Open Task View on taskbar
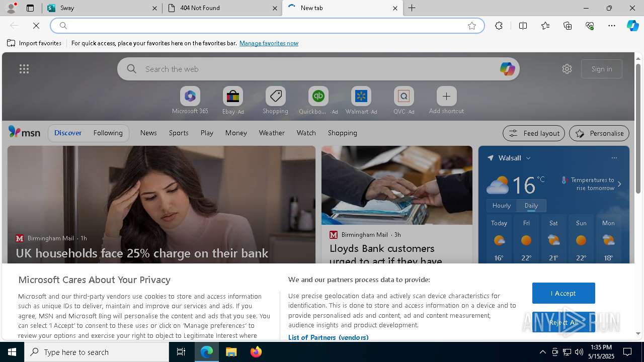Screen dimensions: 644x362 (x=181, y=352)
